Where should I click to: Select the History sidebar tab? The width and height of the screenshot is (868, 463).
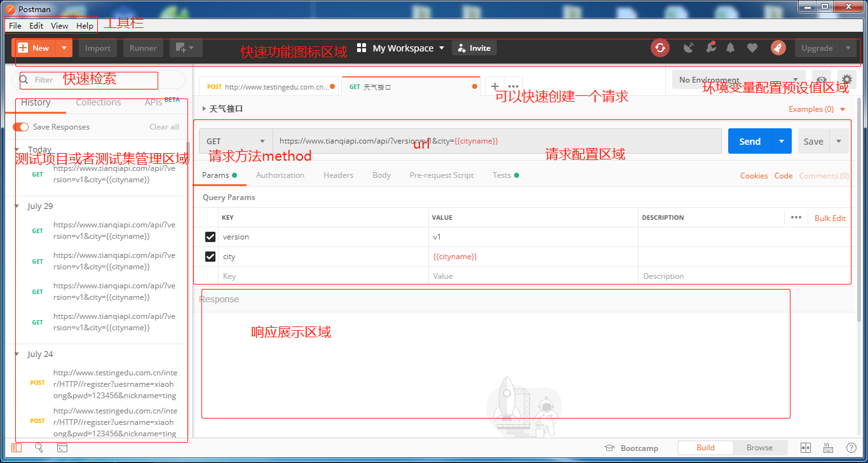(36, 102)
